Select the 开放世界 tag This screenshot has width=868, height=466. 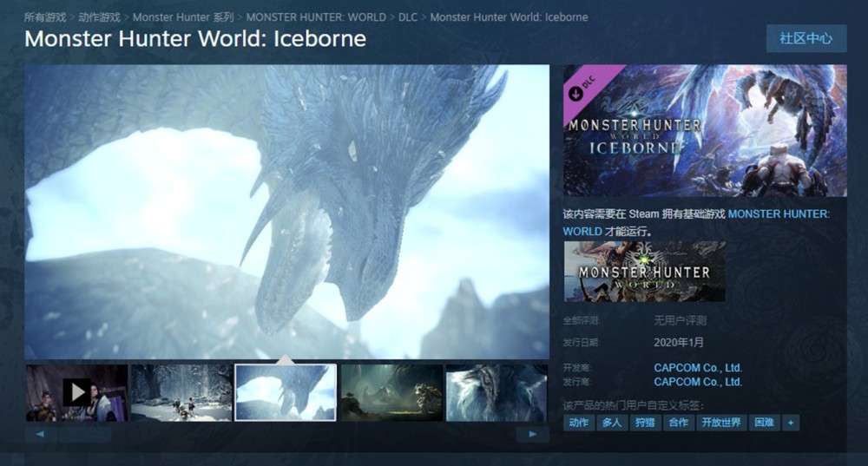(x=721, y=423)
